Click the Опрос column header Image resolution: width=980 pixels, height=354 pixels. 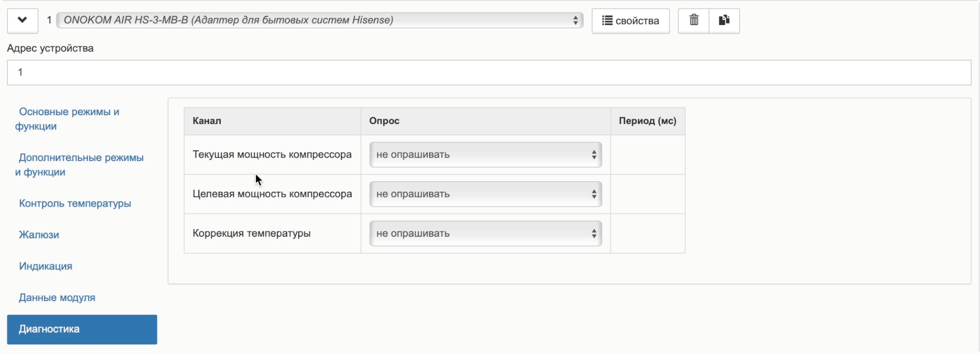[384, 121]
